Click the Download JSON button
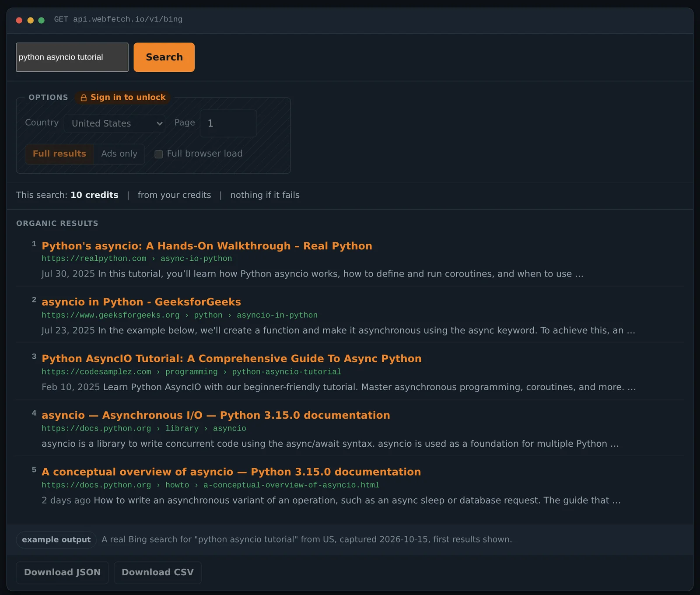This screenshot has height=595, width=700. click(62, 573)
